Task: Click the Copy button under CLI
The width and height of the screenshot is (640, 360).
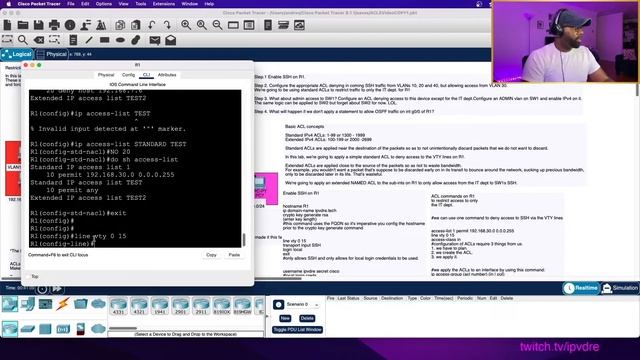Action: (211, 255)
